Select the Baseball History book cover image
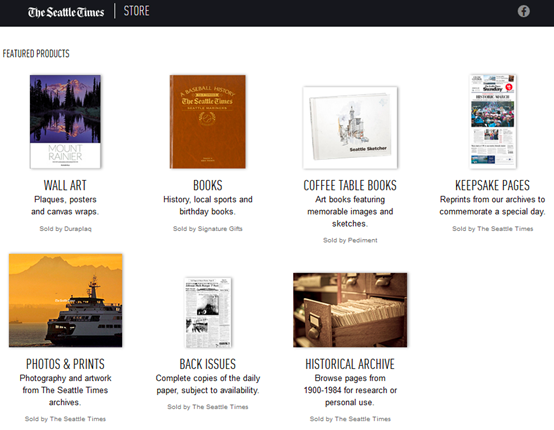554x430 pixels. tap(208, 122)
